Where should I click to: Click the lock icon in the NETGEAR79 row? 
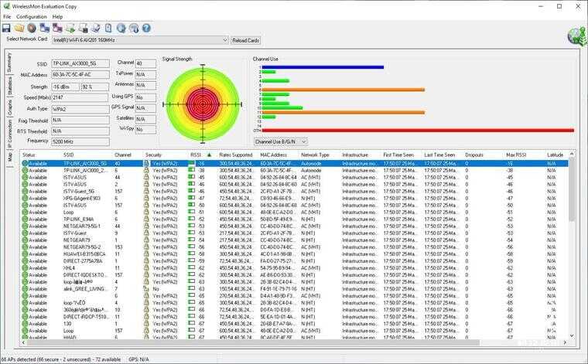tap(146, 240)
